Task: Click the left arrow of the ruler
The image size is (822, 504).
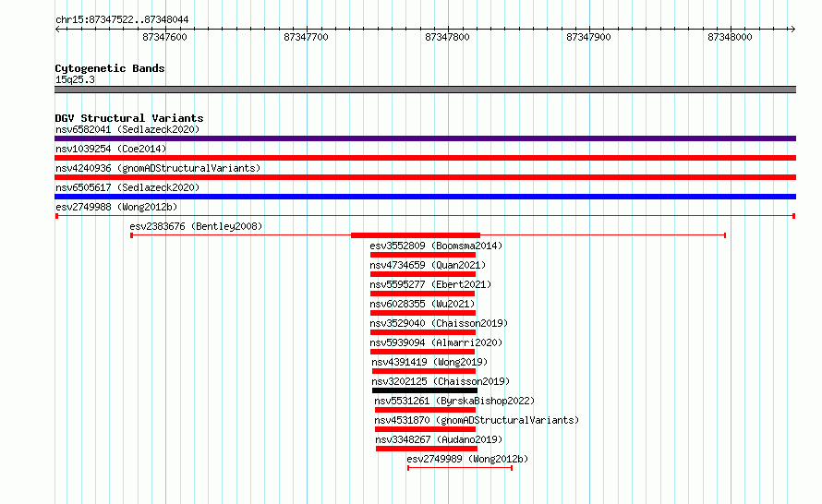Action: (57, 29)
